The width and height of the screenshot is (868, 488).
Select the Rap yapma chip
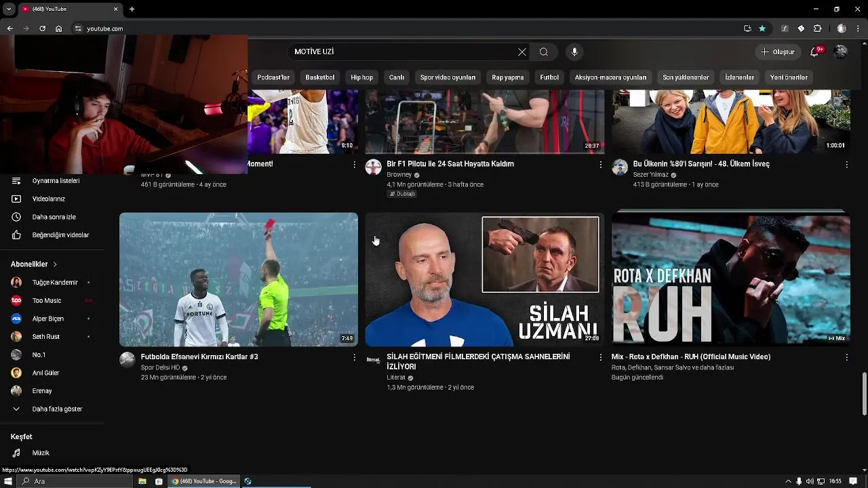[508, 77]
